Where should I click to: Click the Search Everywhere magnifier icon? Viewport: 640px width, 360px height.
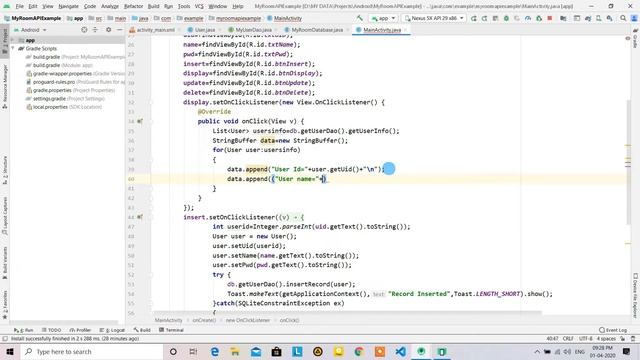pyautogui.click(x=623, y=18)
